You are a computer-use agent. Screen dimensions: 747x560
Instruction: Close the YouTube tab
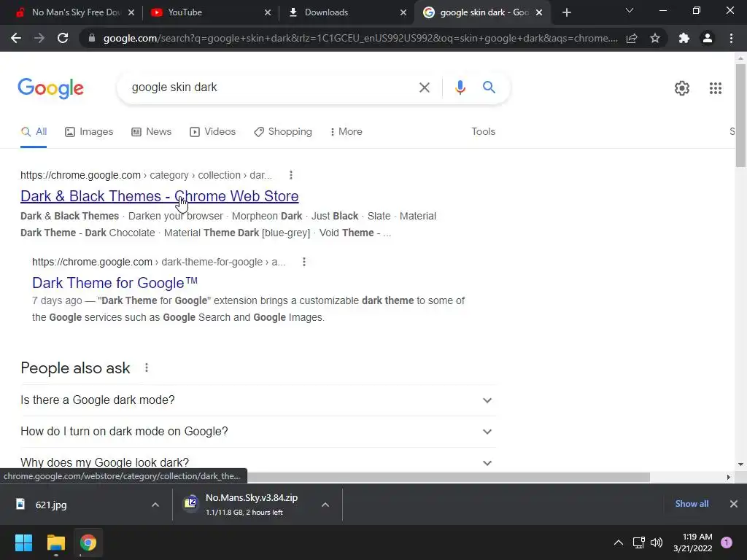(x=268, y=12)
